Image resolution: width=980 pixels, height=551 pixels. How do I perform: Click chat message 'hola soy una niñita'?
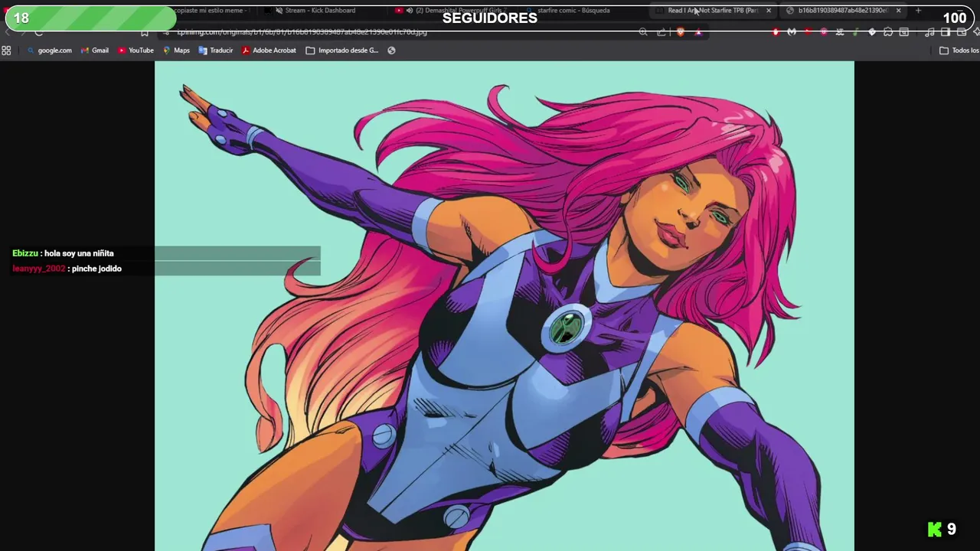[x=79, y=253]
